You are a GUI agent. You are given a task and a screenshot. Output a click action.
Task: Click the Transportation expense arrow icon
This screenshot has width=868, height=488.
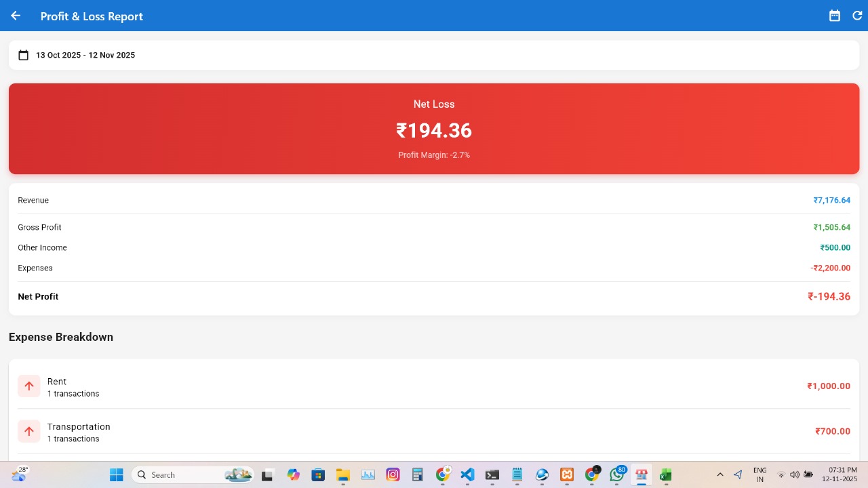click(x=29, y=431)
